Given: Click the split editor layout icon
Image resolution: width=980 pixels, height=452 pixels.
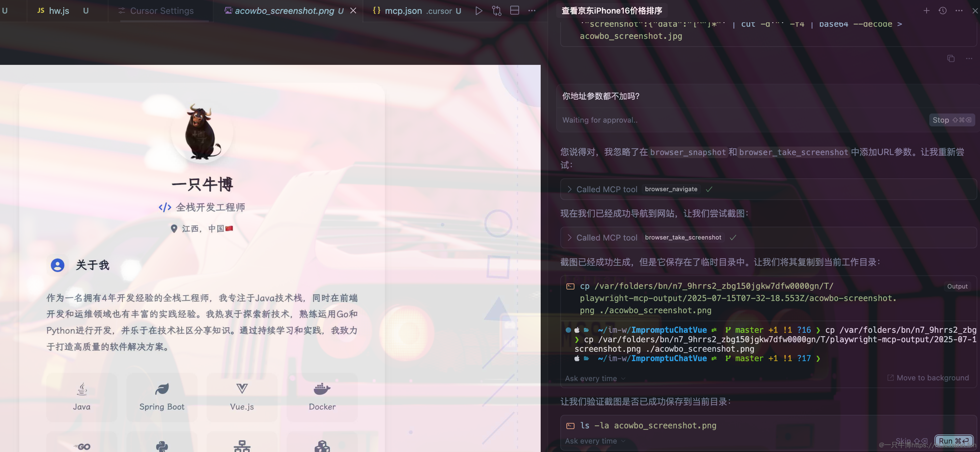Looking at the screenshot, I should 514,11.
